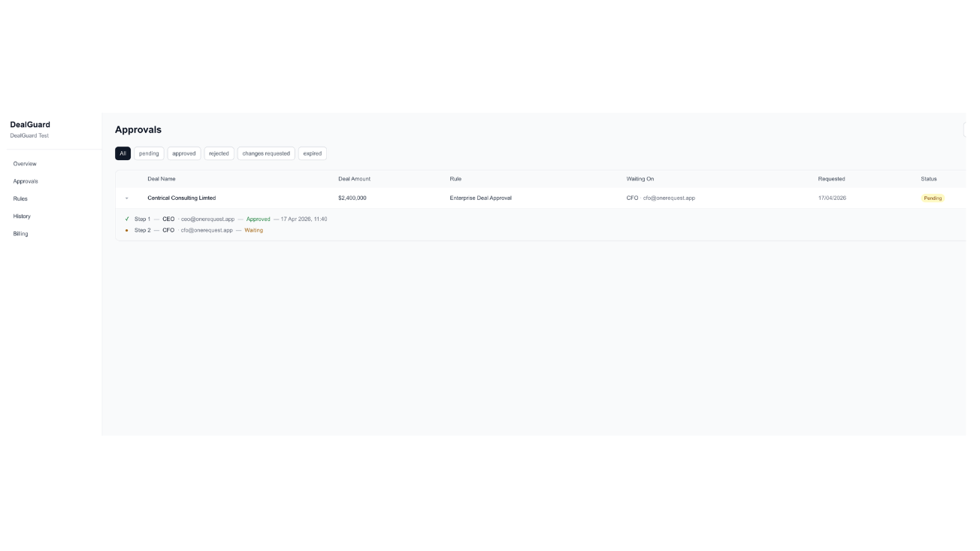The width and height of the screenshot is (980, 551).
Task: Click the 17 Apr 2026, 11:40 approval timestamp
Action: click(x=304, y=219)
